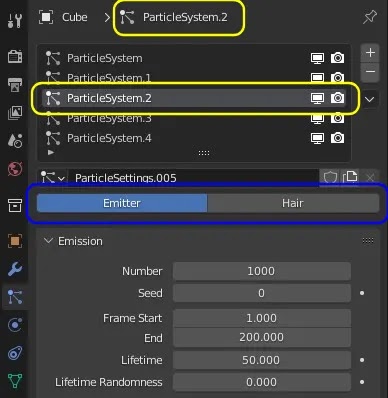The image size is (388, 398).
Task: Click the Lifetime field 50.000
Action: coord(262,360)
